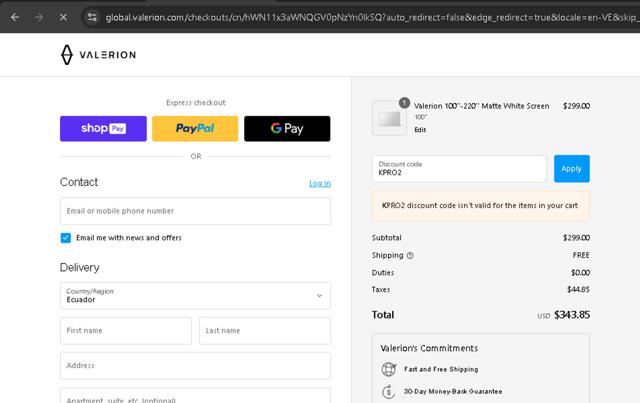Stop page loading with the X button

63,17
